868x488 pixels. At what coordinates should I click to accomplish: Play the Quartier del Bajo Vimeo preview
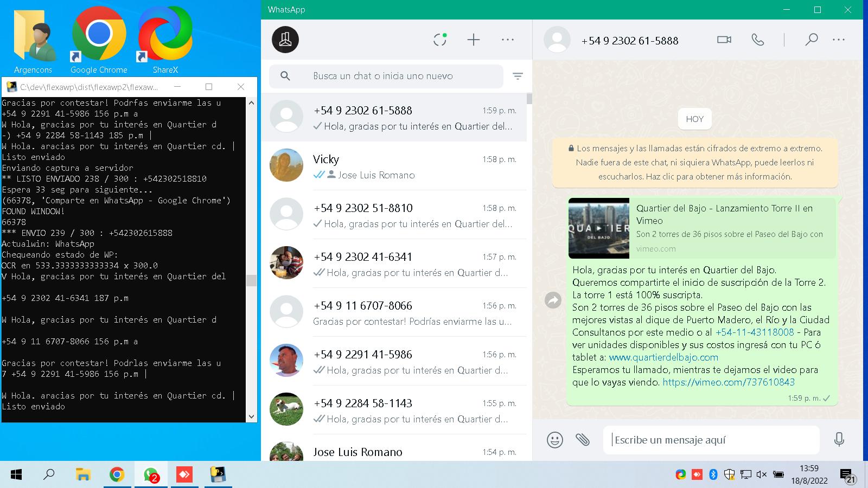click(x=599, y=228)
